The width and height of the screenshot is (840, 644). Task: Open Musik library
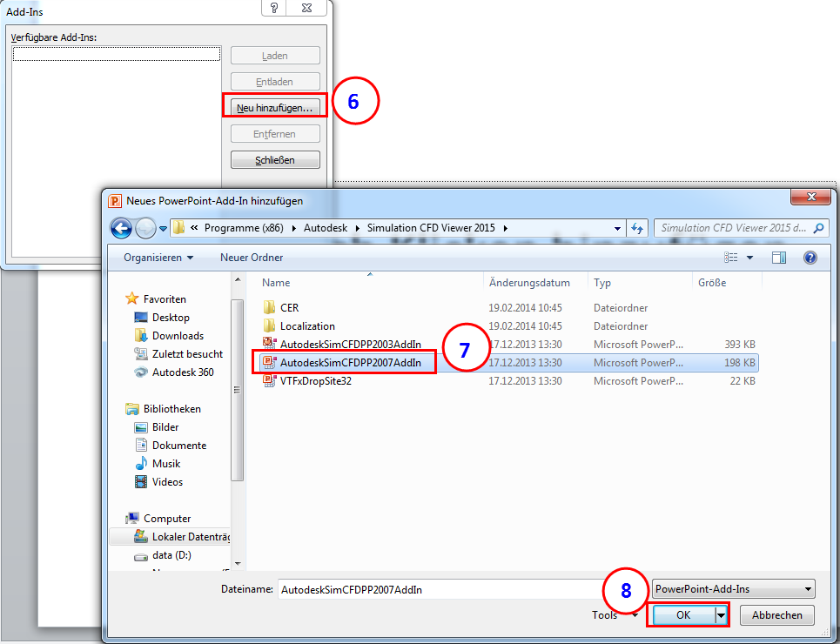click(166, 464)
